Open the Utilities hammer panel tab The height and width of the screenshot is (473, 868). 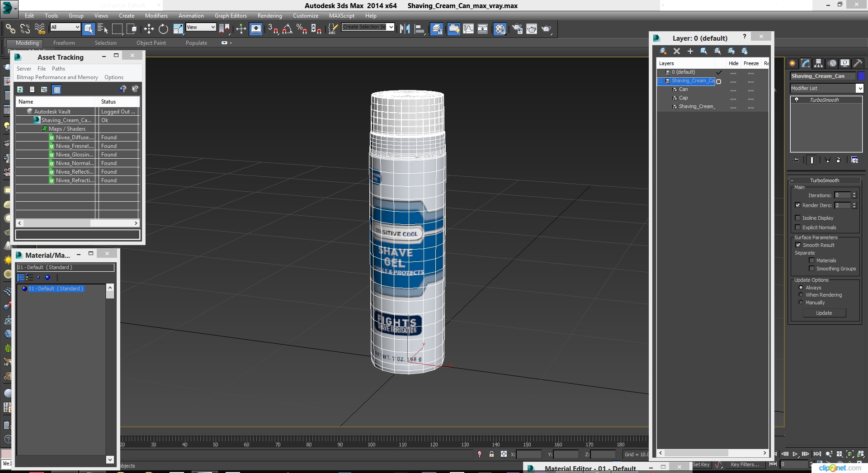(x=858, y=63)
